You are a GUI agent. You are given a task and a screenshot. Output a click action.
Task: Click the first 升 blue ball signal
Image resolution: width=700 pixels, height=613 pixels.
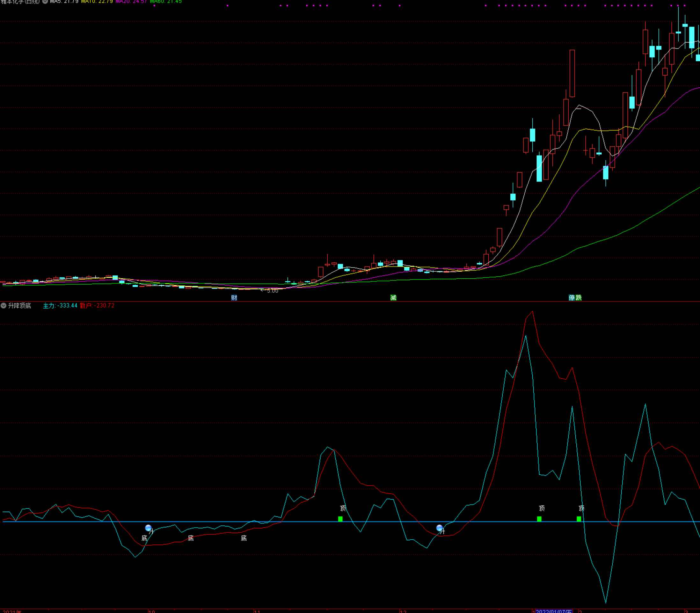pos(149,528)
